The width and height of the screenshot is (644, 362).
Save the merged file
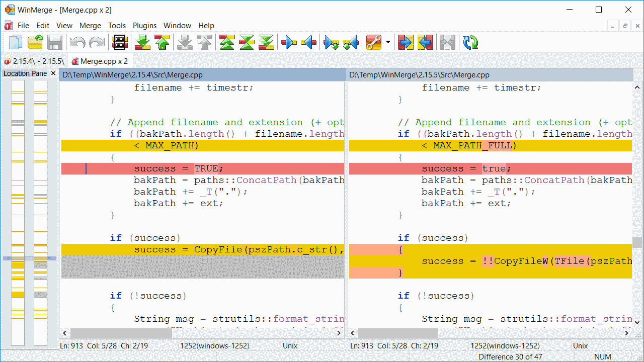[55, 42]
